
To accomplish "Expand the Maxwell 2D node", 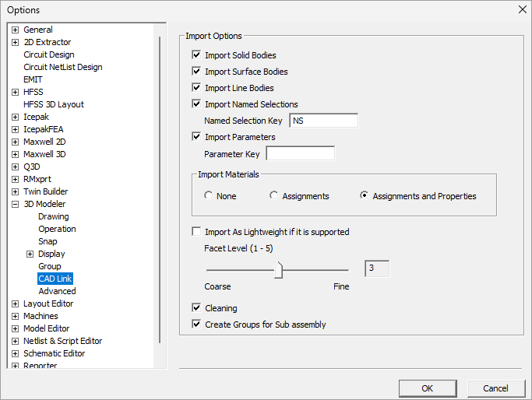I will (15, 142).
